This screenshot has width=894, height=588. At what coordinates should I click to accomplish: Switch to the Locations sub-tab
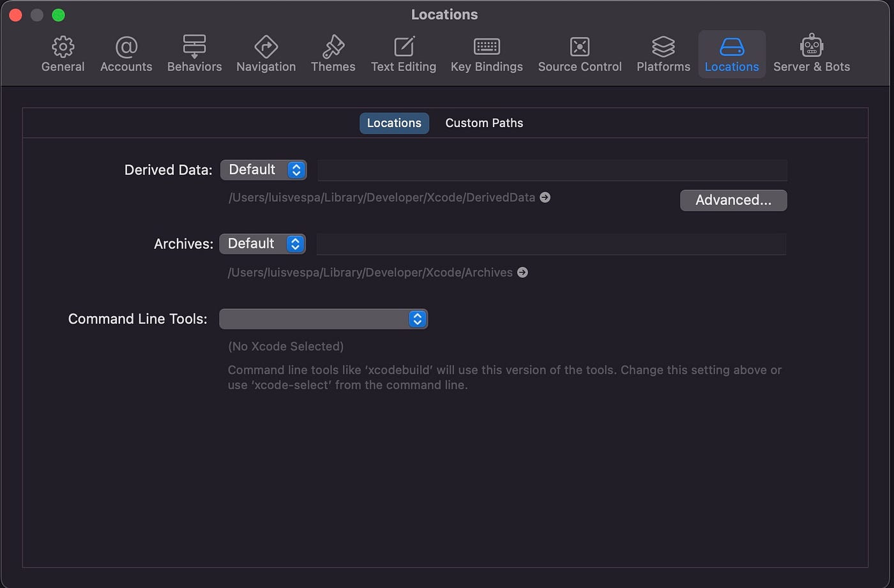pyautogui.click(x=394, y=123)
